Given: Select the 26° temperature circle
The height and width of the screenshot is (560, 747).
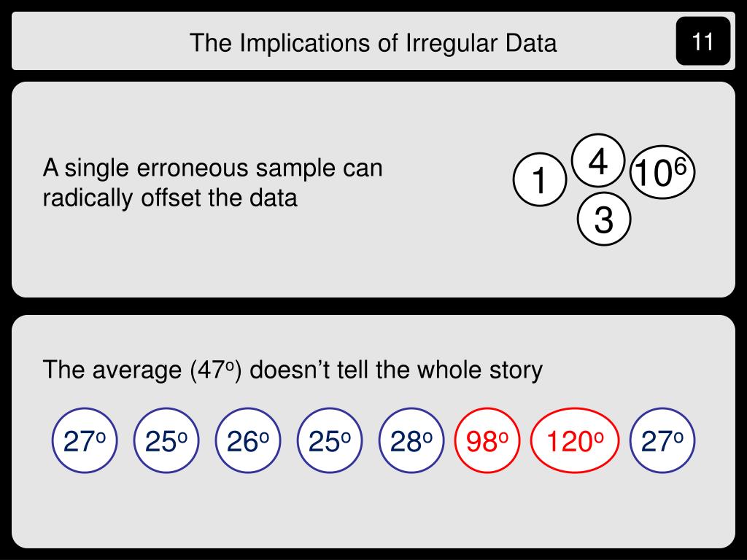Looking at the screenshot, I should pos(248,440).
